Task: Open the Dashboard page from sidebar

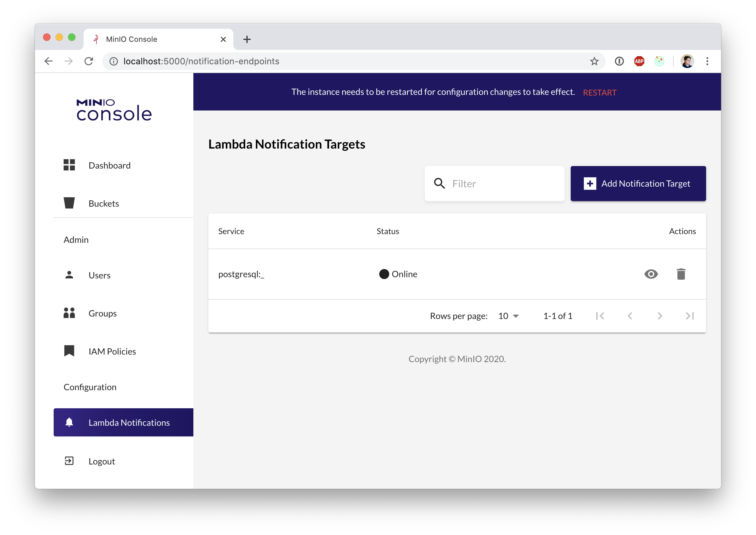Action: pyautogui.click(x=123, y=165)
